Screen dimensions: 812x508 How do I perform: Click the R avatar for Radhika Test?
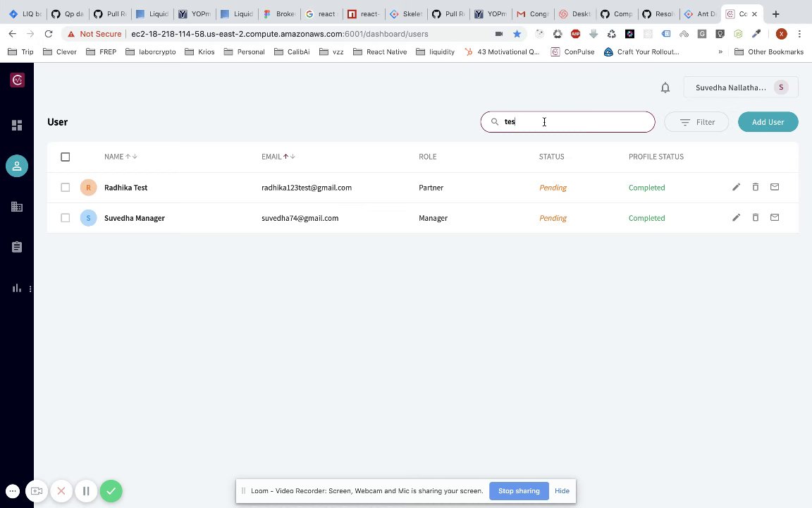[x=89, y=187]
